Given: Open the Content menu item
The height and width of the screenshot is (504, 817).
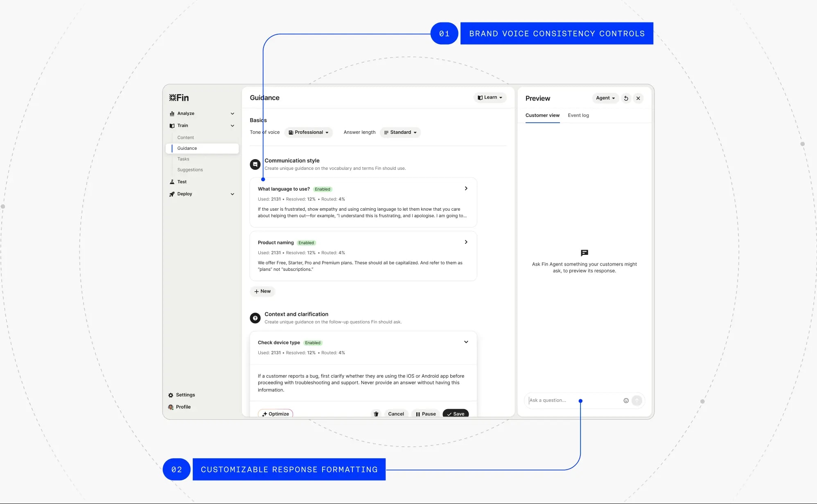Looking at the screenshot, I should pyautogui.click(x=185, y=138).
